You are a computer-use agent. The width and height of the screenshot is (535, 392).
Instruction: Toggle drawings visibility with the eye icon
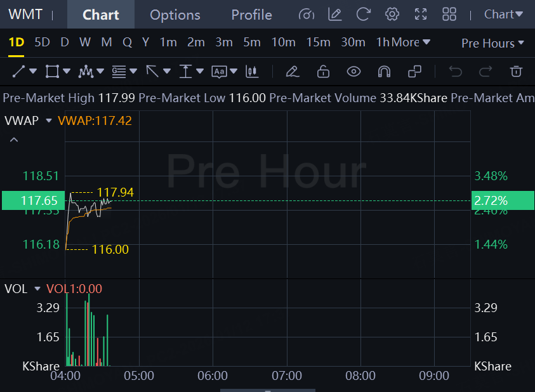tap(353, 71)
